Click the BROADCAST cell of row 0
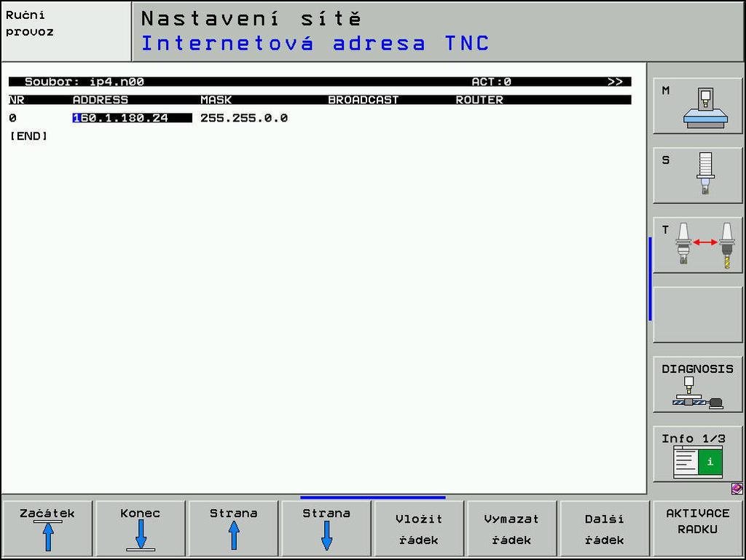This screenshot has width=746, height=560. pos(388,118)
